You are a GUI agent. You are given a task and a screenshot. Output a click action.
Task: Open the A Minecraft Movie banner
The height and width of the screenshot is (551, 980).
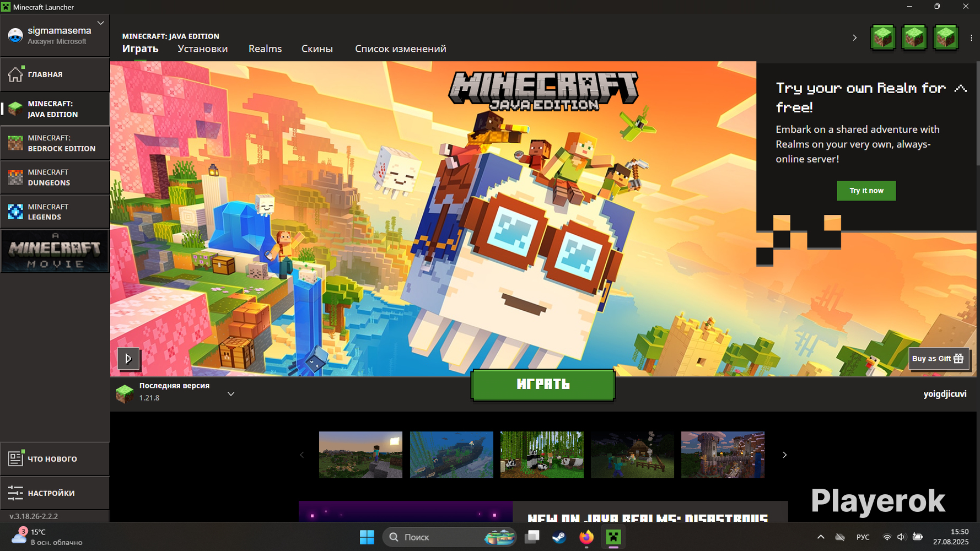(55, 251)
